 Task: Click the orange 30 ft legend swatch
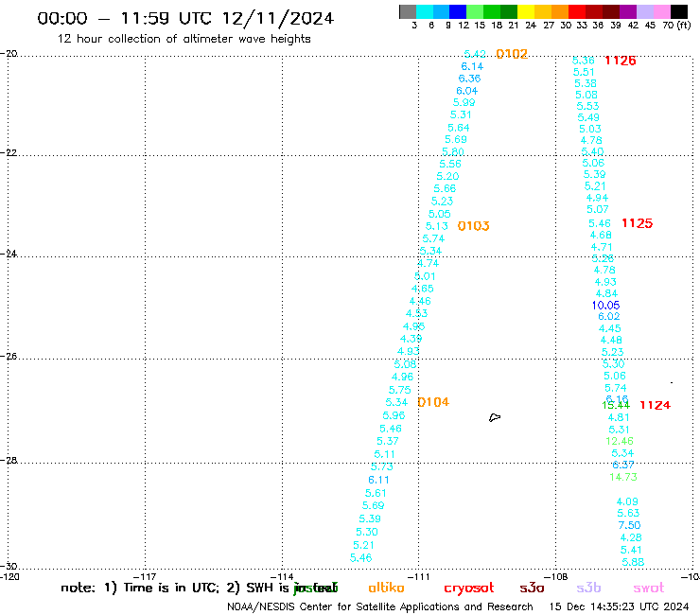pos(560,11)
